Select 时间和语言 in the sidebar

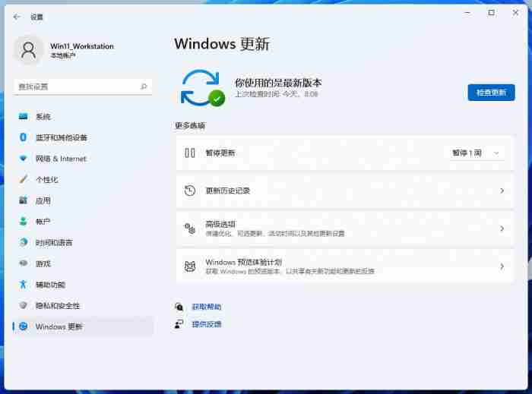(83, 243)
